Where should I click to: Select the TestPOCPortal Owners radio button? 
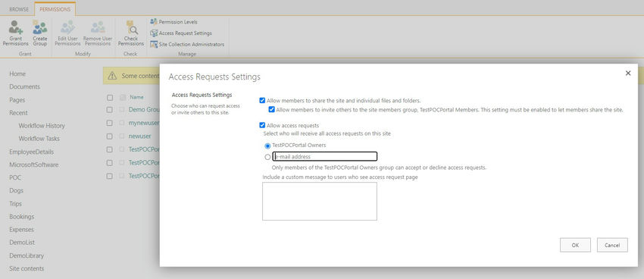(x=267, y=146)
